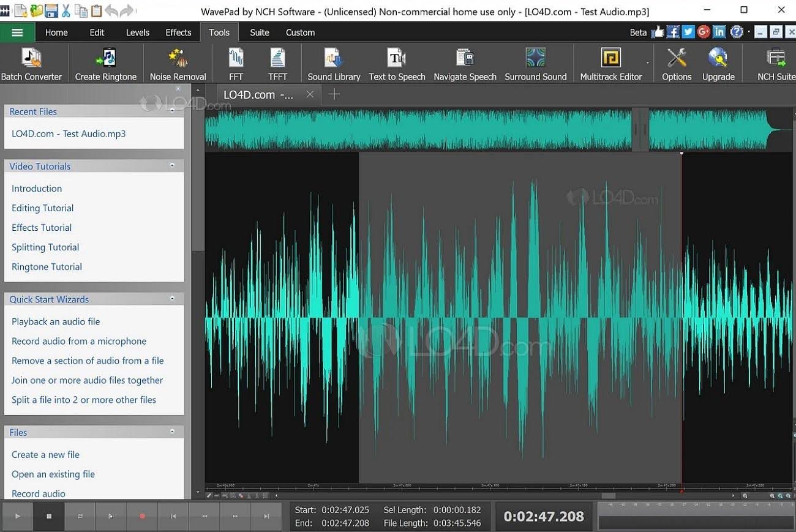Click the Undo arrow icon
This screenshot has height=532, width=796.
tap(111, 10)
